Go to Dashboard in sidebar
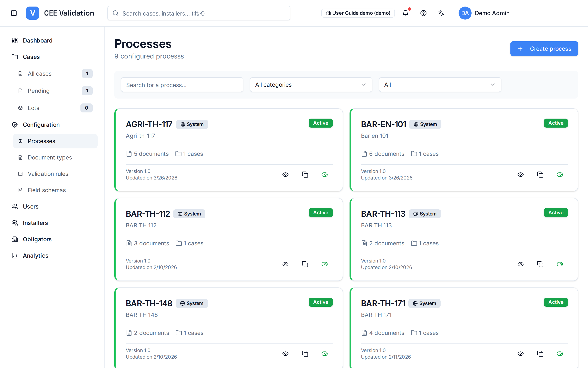This screenshot has width=588, height=368. click(52, 40)
